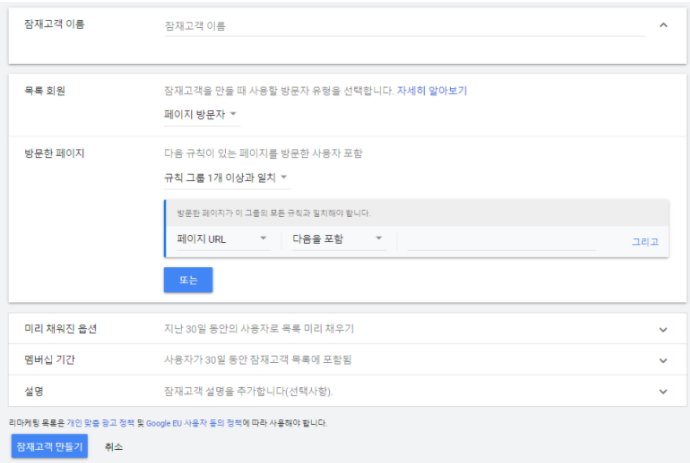Image resolution: width=690 pixels, height=463 pixels.
Task: Click the 방문한 페이지가 이 그룹의 모든 규칙과 일치해야 합니다 note
Action: tap(274, 213)
